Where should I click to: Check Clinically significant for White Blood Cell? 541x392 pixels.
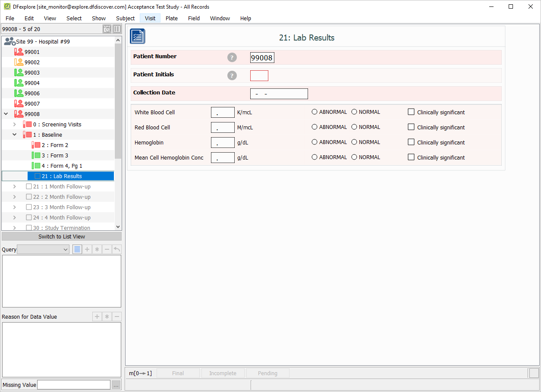pos(411,112)
